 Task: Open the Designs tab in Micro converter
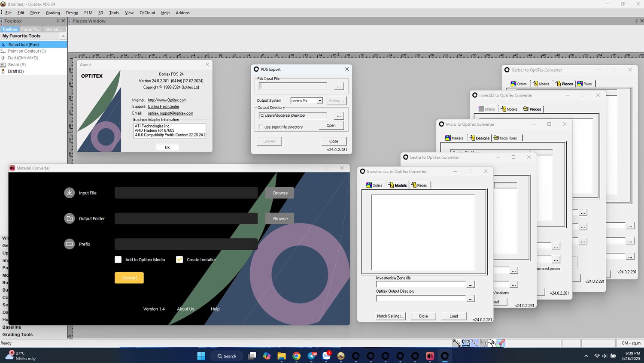(479, 138)
